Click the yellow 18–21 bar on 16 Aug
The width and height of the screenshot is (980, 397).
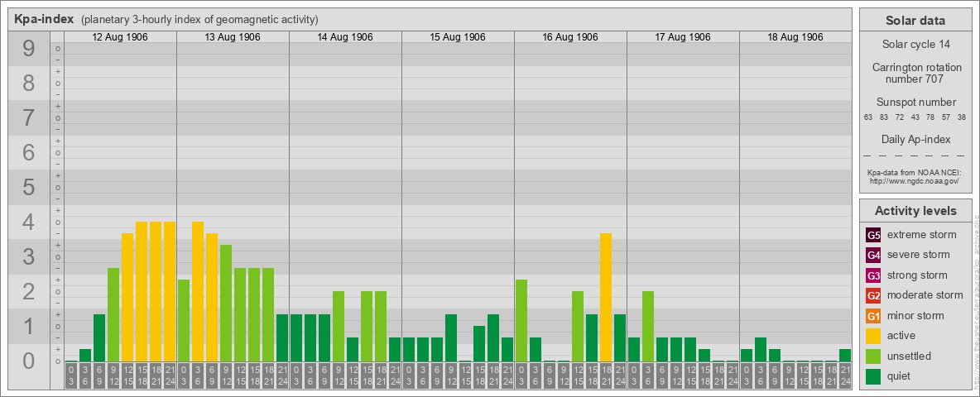point(606,298)
